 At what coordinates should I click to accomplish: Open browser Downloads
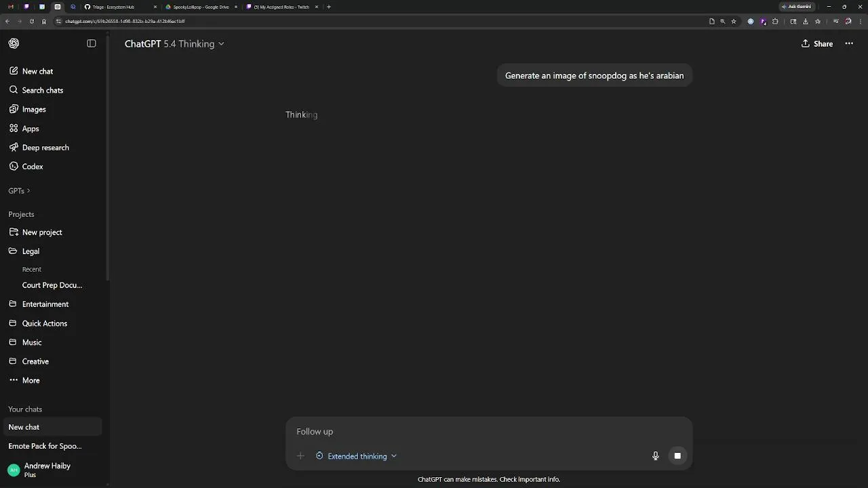click(x=806, y=21)
